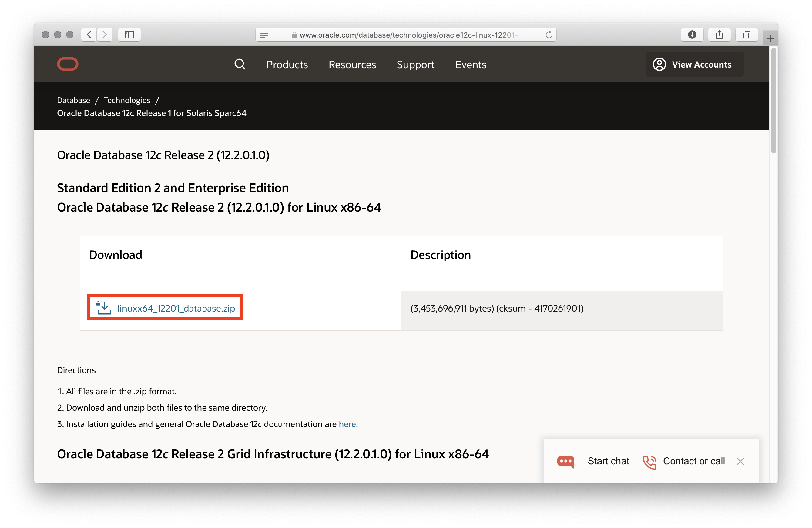812x528 pixels.
Task: Add a new Safari tab
Action: point(770,38)
